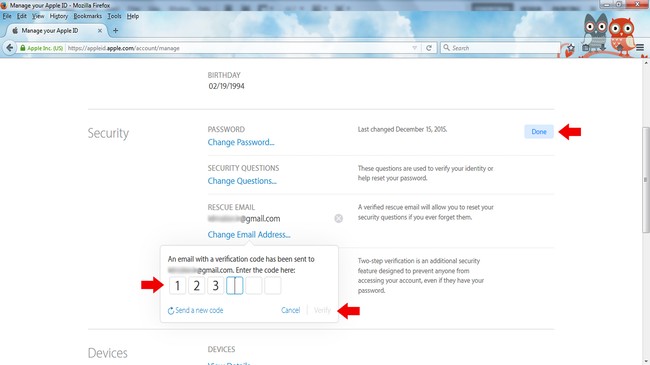Viewport: 650px width, 365px height.
Task: Click the first code box containing 1
Action: (x=177, y=285)
